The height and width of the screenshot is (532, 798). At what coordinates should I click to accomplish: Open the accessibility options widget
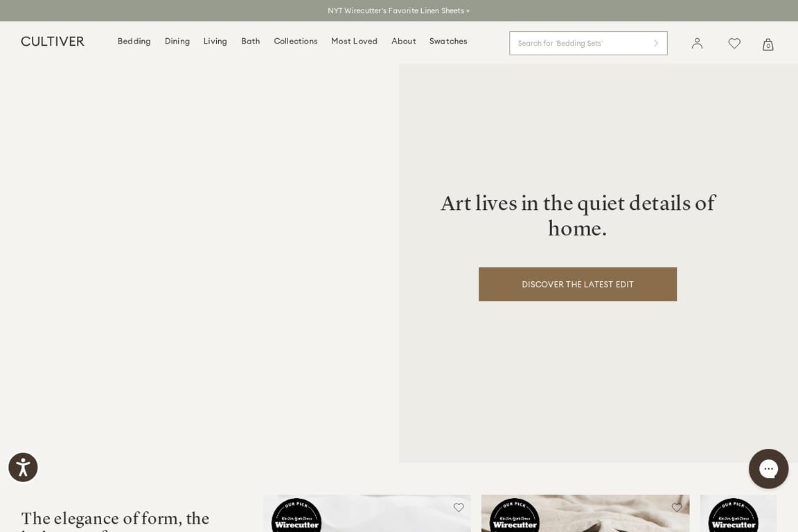23,467
